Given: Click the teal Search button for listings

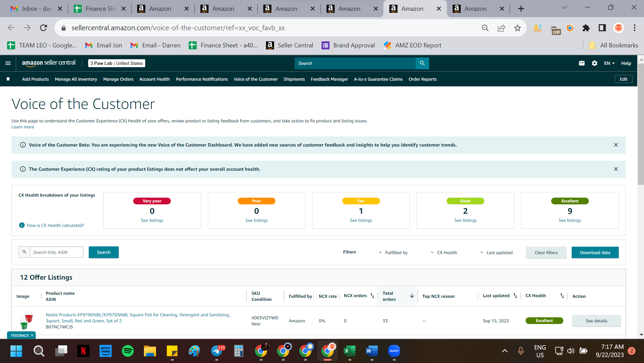Looking at the screenshot, I should tap(104, 252).
